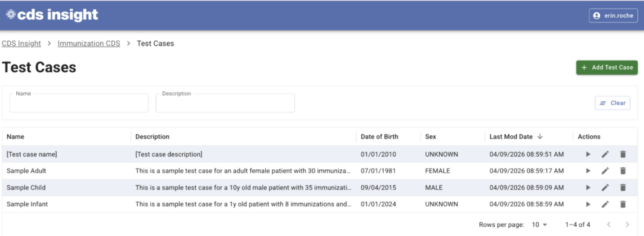Open the erin.roche user menu
The width and height of the screenshot is (644, 236).
pyautogui.click(x=613, y=16)
